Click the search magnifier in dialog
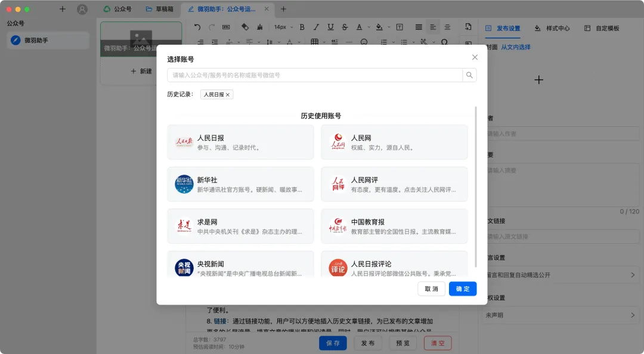This screenshot has width=644, height=354. point(469,75)
